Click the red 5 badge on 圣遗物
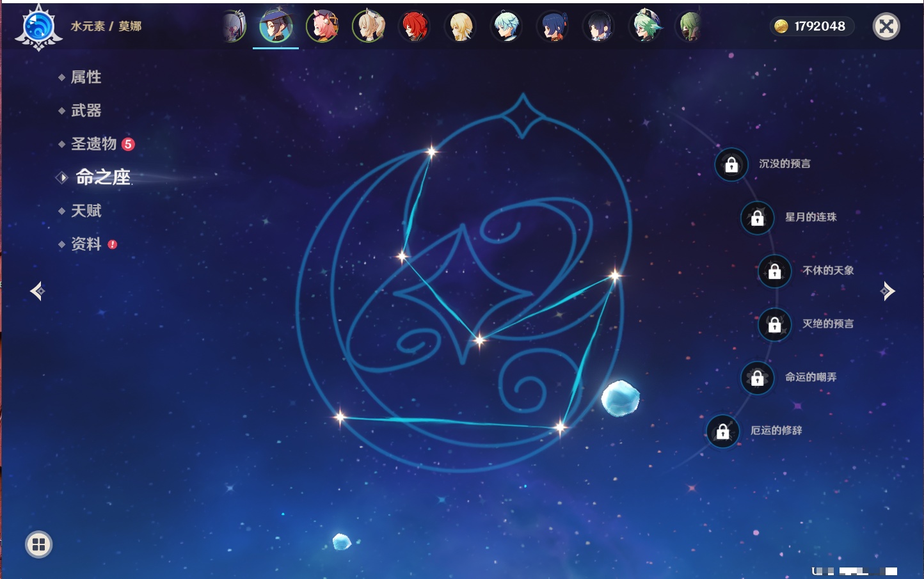Viewport: 924px width, 579px height. 128,144
